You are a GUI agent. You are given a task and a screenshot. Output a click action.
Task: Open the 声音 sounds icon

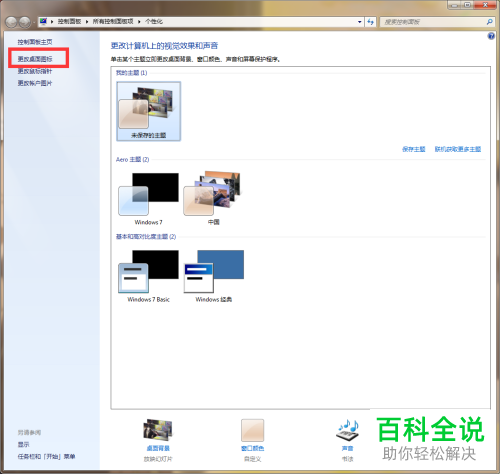(347, 430)
